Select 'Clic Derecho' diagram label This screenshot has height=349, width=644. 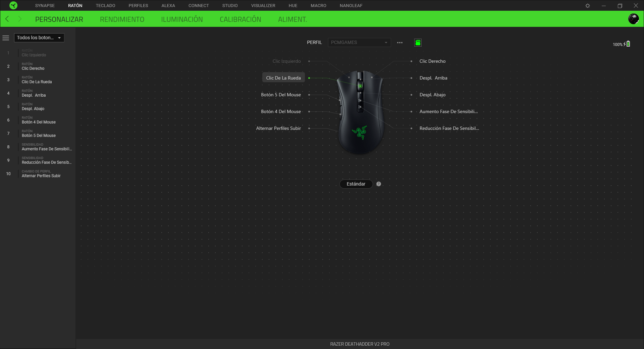432,61
